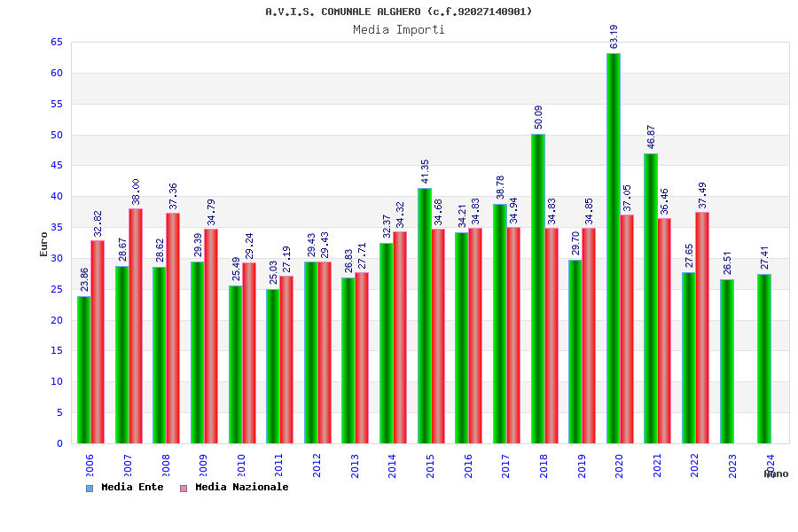The height and width of the screenshot is (532, 798).
Task: Click the 2014 green bar labeled 32.37
Action: click(387, 343)
